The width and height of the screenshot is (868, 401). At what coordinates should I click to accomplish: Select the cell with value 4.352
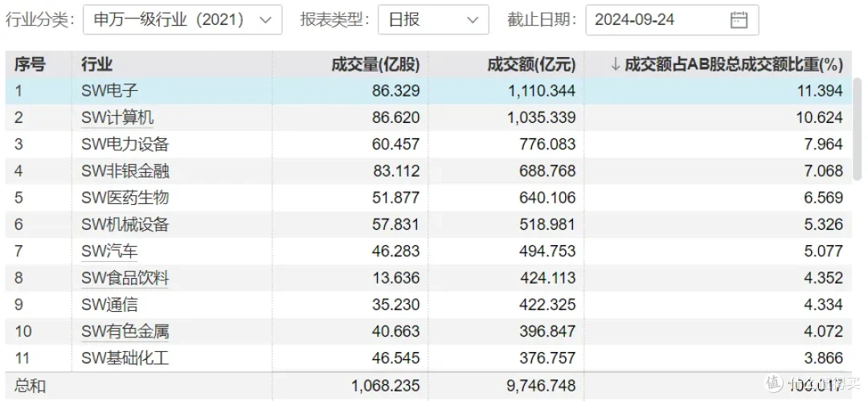824,278
